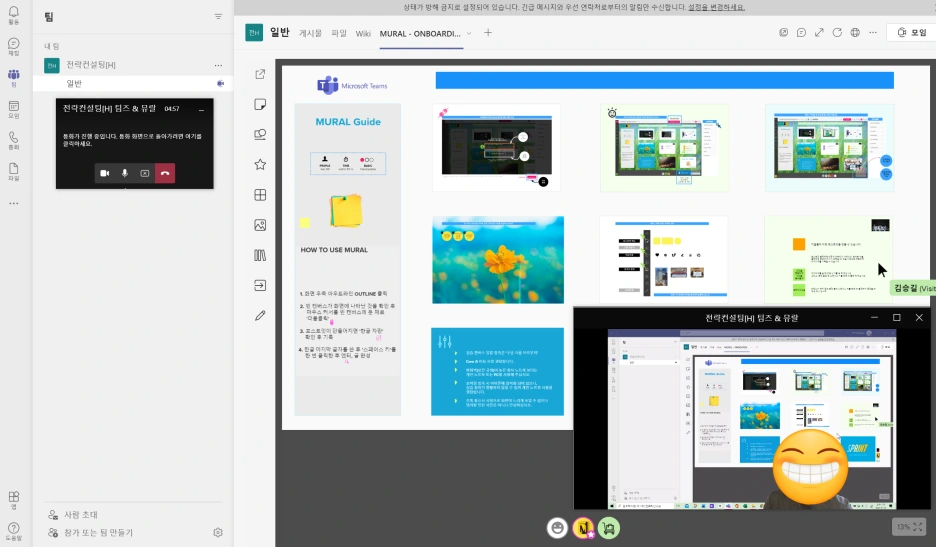The height and width of the screenshot is (547, 936).
Task: Maximize the 전략컨설팅[H] 팀즈 & 뮤랄 meeting window
Action: pyautogui.click(x=897, y=318)
